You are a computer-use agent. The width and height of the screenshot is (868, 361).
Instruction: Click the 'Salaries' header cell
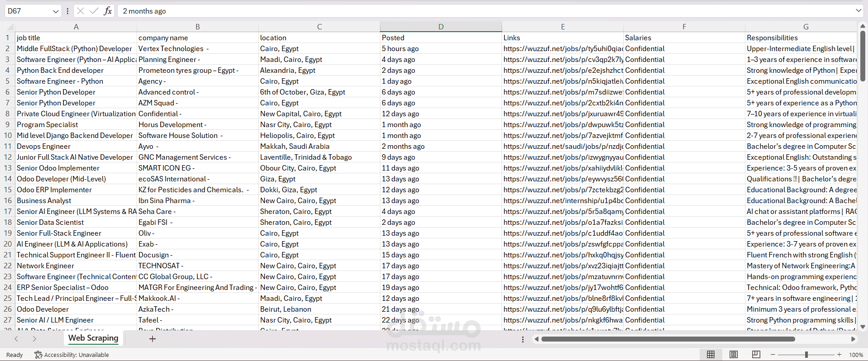point(684,38)
